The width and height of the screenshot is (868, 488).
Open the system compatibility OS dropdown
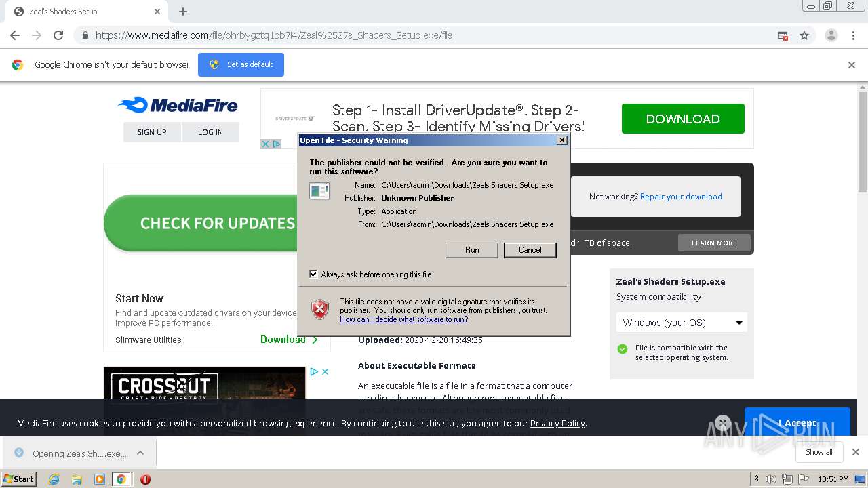tap(682, 323)
